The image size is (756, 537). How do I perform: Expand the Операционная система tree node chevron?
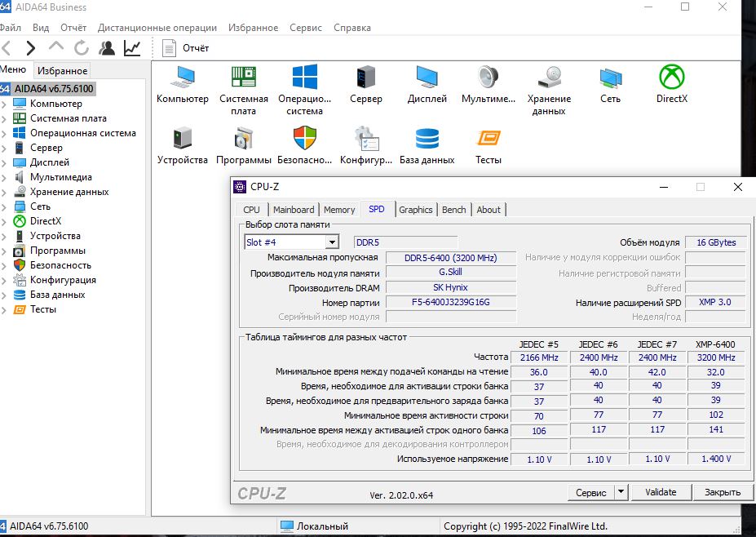click(4, 133)
